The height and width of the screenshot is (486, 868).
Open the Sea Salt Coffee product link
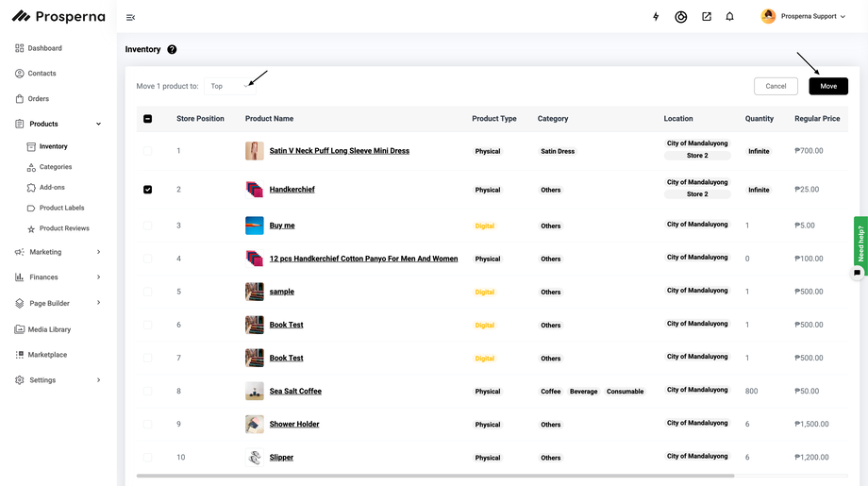[x=295, y=391]
